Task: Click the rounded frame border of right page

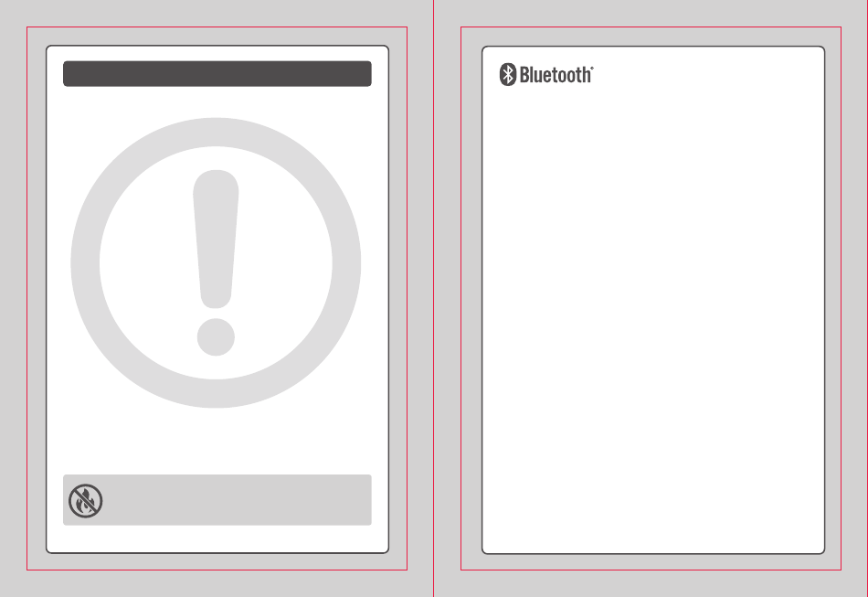Action: (x=482, y=299)
